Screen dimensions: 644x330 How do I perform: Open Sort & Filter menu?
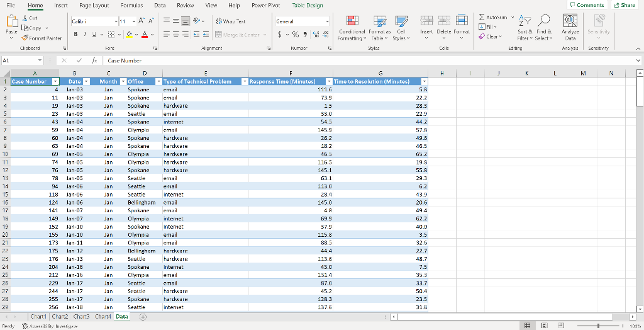pos(525,28)
